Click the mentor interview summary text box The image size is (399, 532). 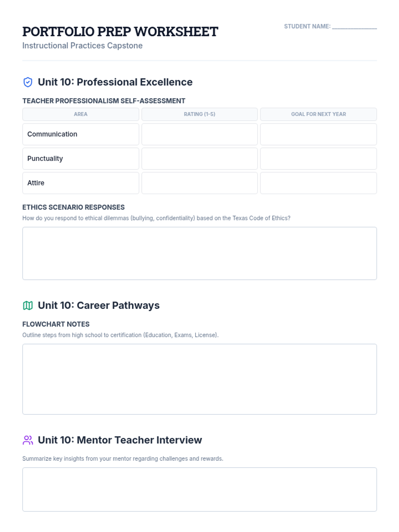(x=199, y=489)
